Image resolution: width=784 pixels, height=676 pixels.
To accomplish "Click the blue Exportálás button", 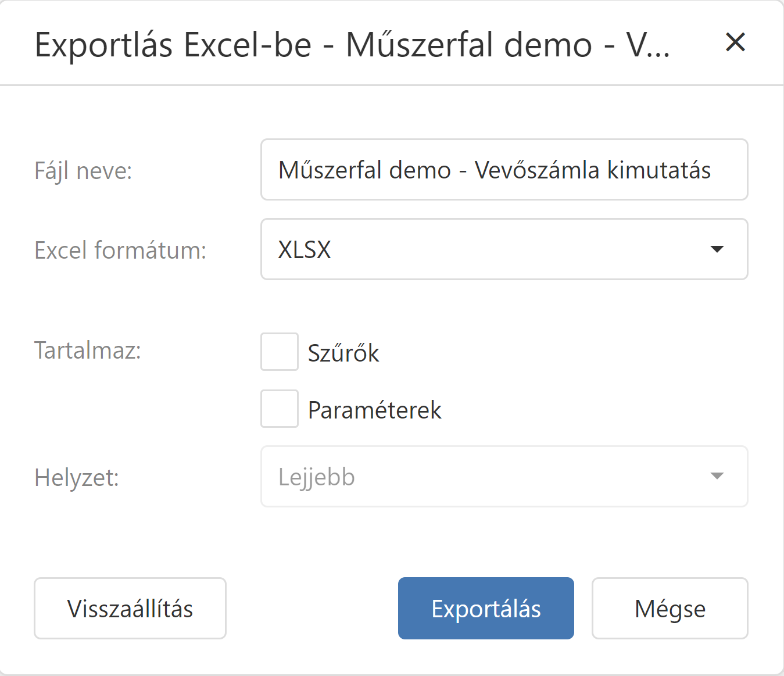I will click(486, 609).
